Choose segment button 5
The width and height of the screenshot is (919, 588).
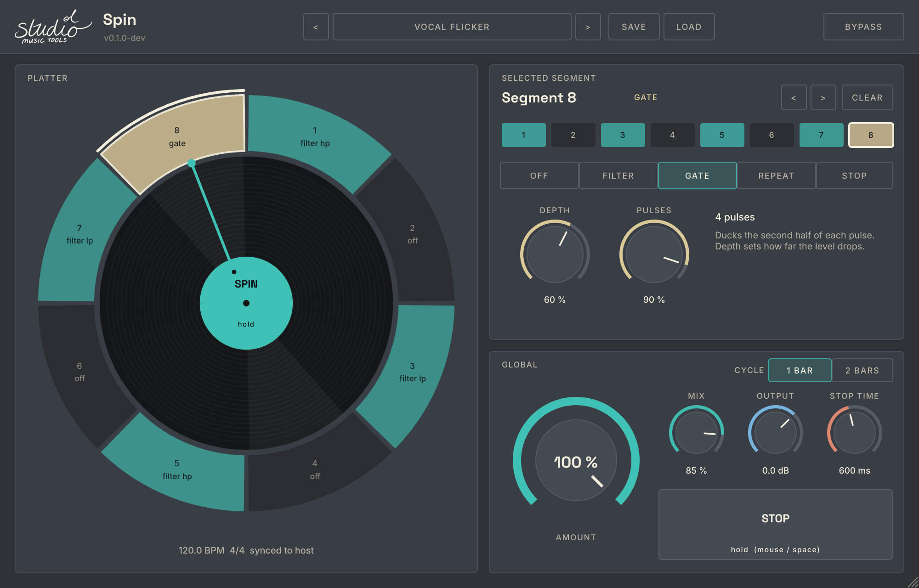pyautogui.click(x=722, y=135)
